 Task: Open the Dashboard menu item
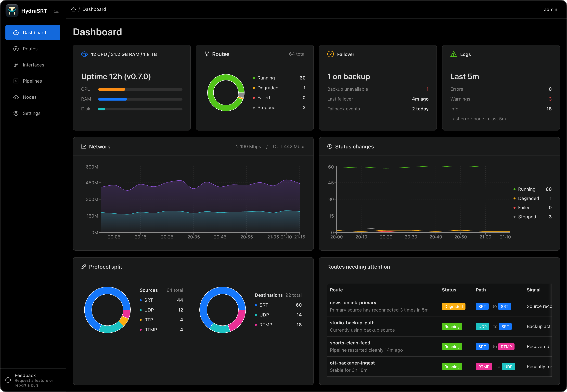33,33
